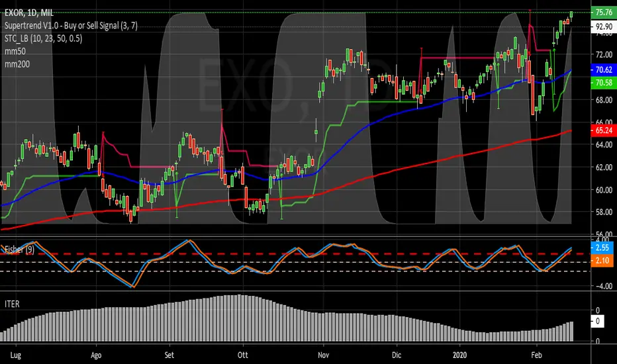This screenshot has height=364, width=617.
Task: Select the STC_LB indicator label
Action: click(43, 38)
